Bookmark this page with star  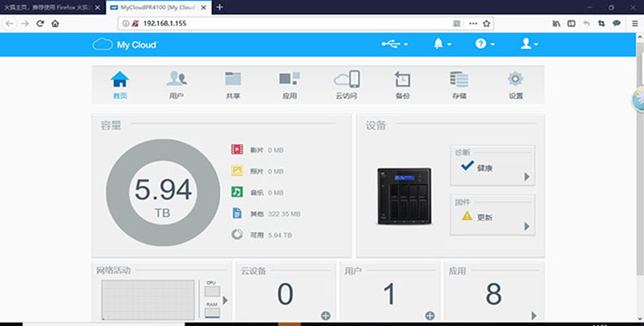click(487, 24)
